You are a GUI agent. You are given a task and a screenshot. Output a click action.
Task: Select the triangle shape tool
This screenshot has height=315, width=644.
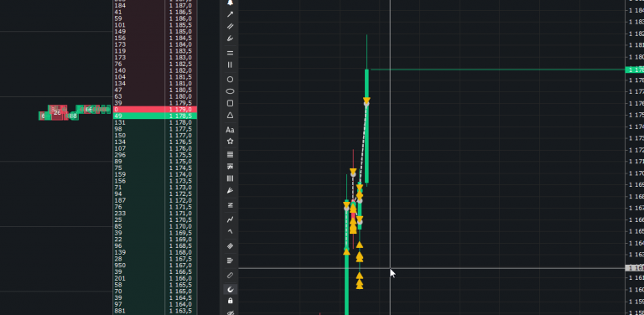click(x=230, y=116)
